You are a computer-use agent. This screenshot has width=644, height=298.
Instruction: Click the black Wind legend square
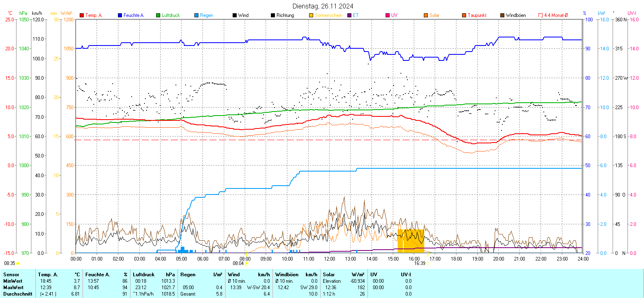coord(235,15)
